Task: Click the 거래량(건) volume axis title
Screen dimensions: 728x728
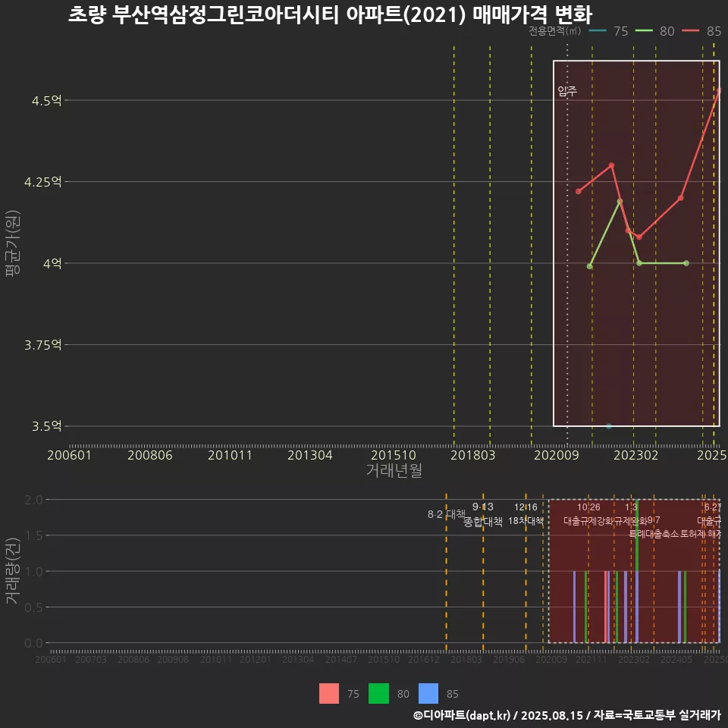Action: [13, 571]
